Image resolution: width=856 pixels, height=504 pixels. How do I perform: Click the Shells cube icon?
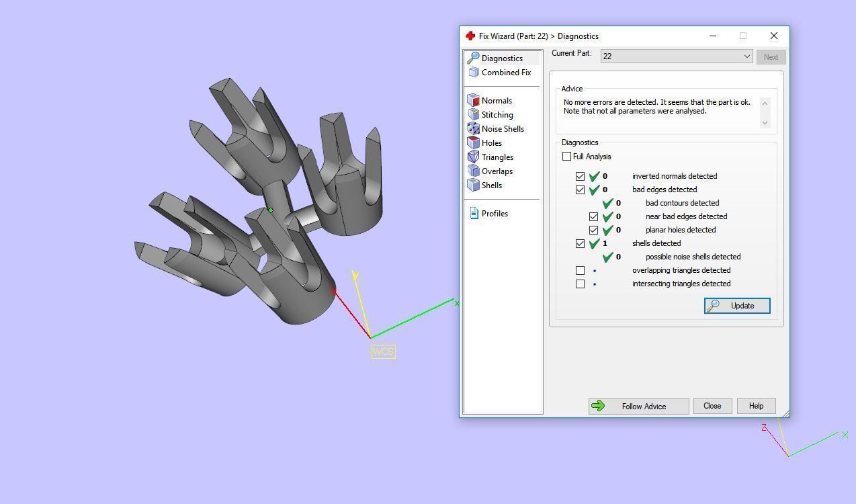[473, 185]
